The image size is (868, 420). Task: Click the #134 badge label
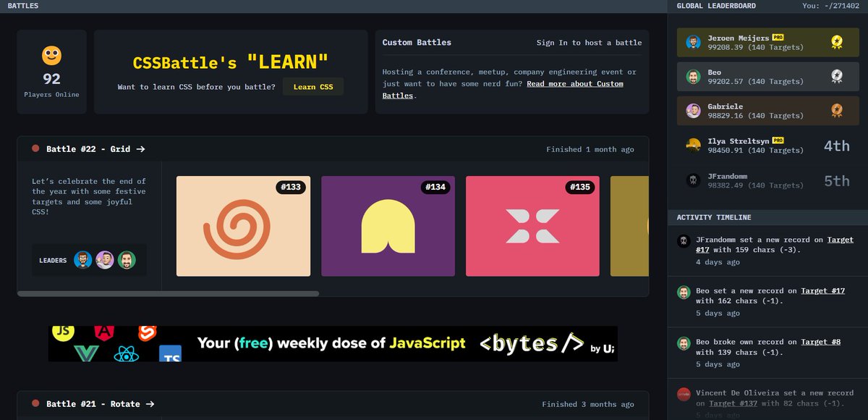435,187
